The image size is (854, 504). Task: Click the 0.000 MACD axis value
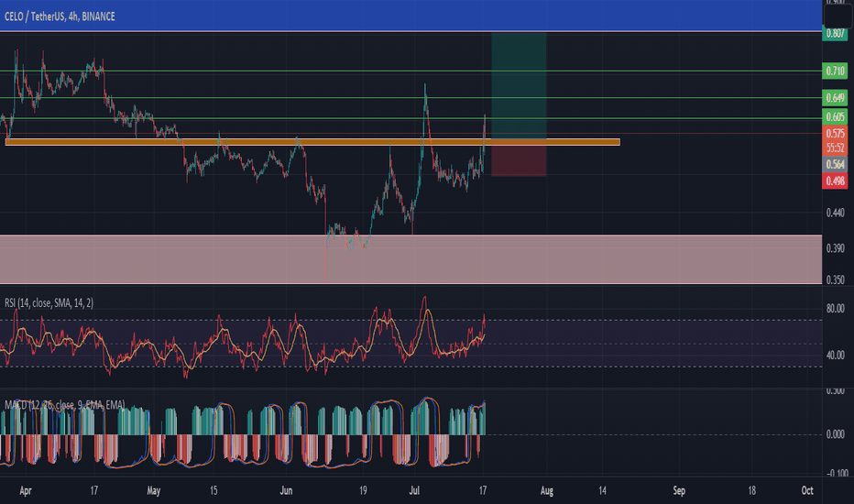tap(835, 434)
